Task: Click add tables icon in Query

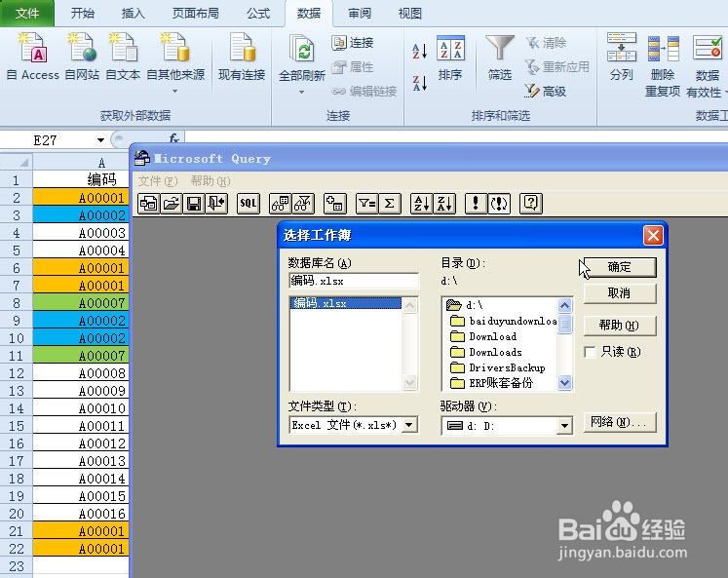Action: [x=334, y=204]
